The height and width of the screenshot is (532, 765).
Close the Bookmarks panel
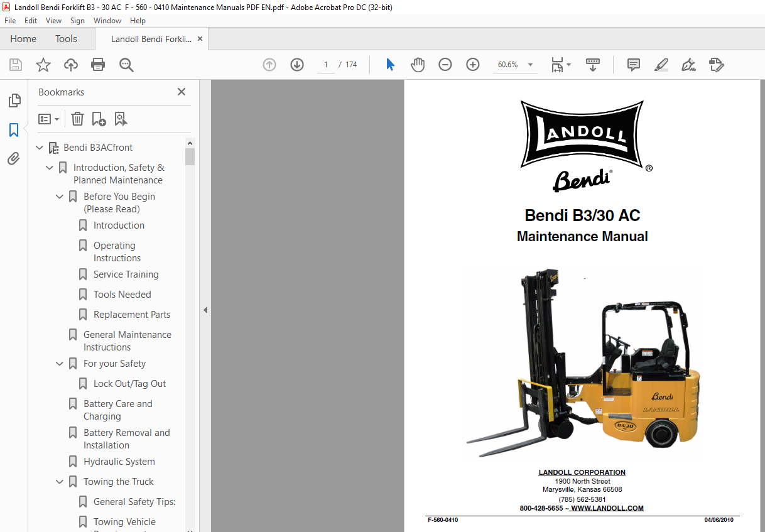pyautogui.click(x=182, y=92)
